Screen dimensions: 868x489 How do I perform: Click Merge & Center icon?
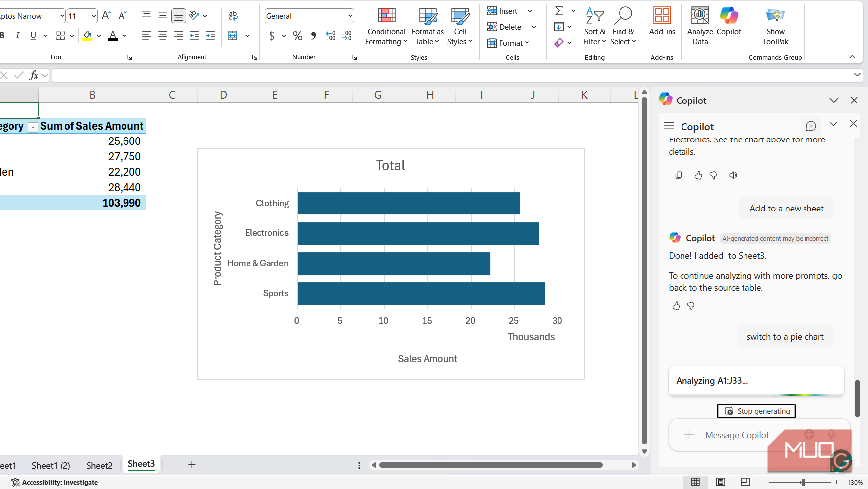233,35
